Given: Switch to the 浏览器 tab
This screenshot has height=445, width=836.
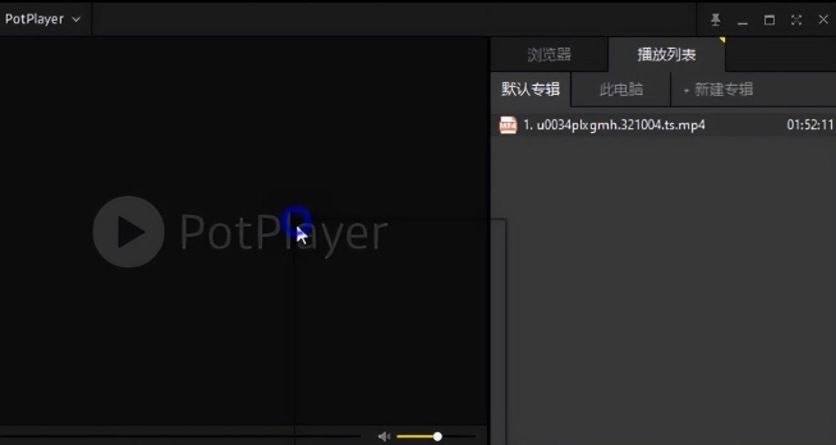Looking at the screenshot, I should (x=549, y=54).
